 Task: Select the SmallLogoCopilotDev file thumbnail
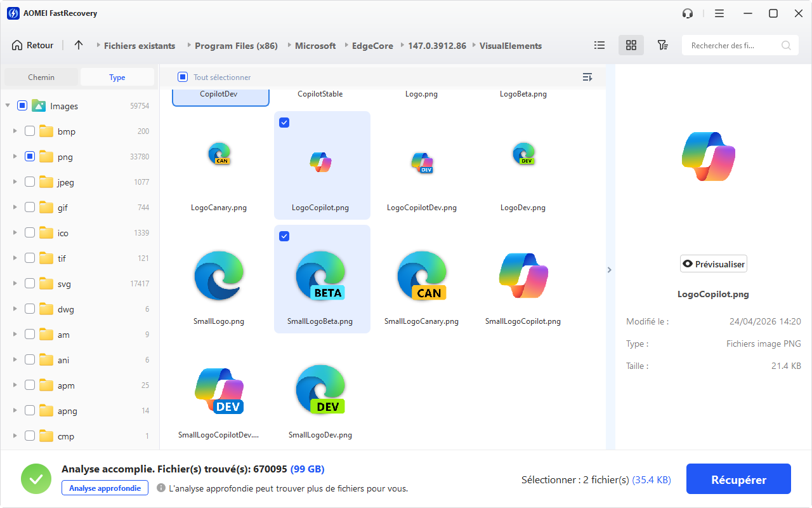219,390
